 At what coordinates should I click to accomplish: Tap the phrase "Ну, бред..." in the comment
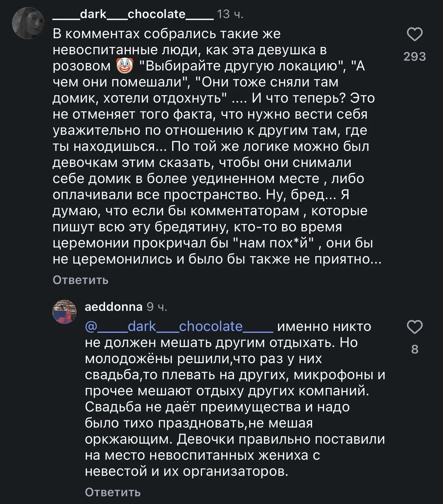[x=301, y=195]
